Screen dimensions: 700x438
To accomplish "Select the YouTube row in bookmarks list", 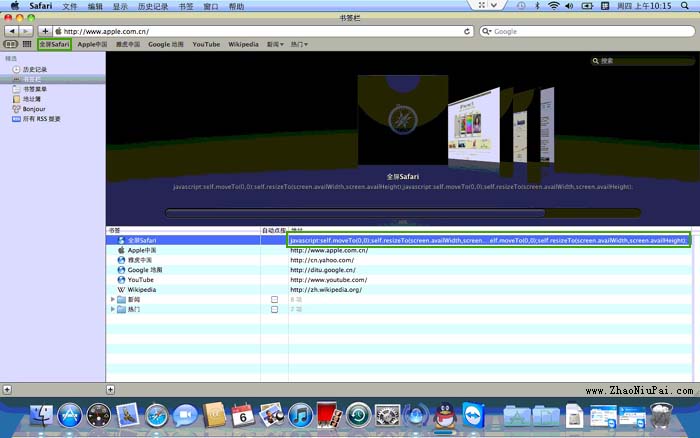I will pos(399,280).
